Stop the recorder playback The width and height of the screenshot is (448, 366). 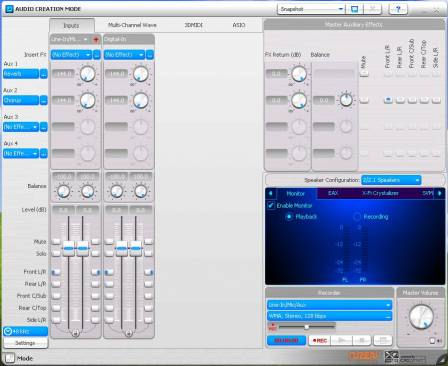362,340
